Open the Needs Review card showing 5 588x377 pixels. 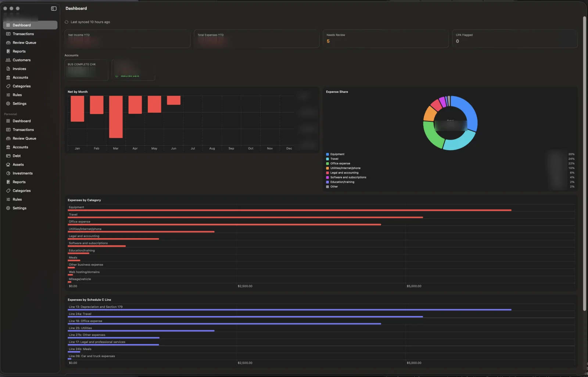point(386,39)
